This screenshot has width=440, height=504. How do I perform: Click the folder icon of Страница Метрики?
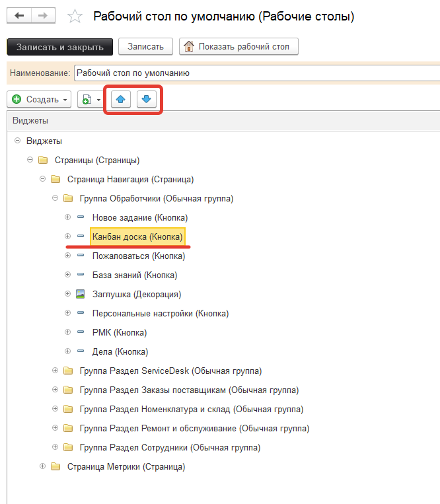pos(55,467)
